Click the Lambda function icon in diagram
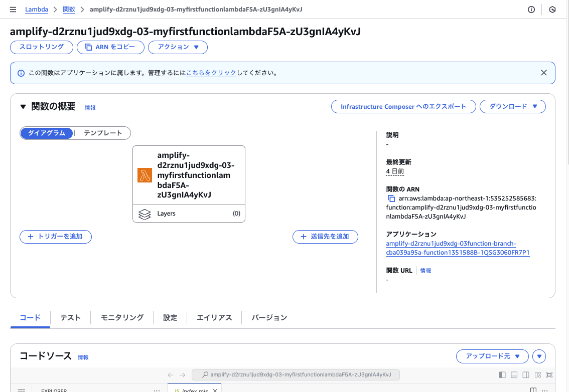Image resolution: width=569 pixels, height=392 pixels. [x=145, y=175]
